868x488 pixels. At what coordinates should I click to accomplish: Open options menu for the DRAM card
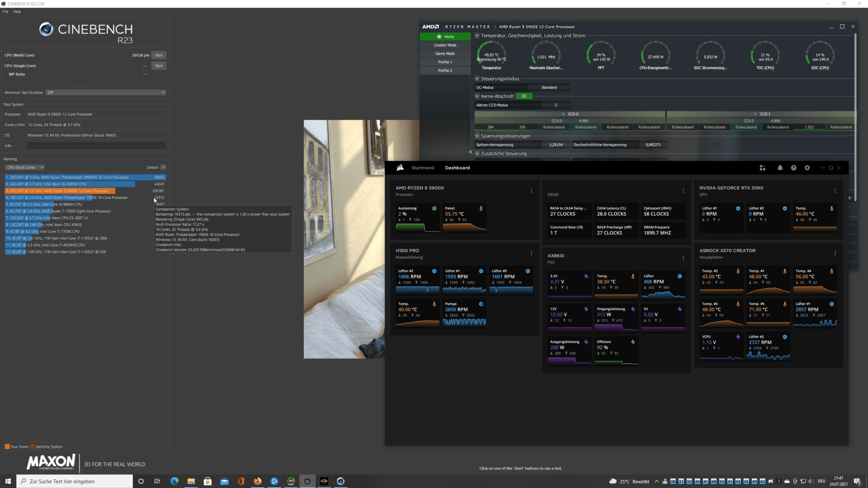(x=683, y=191)
